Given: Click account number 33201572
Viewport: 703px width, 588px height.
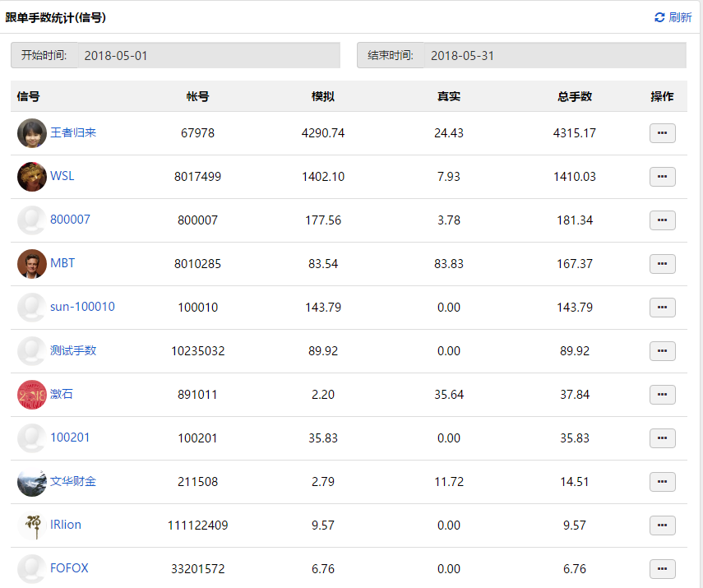Looking at the screenshot, I should (197, 569).
